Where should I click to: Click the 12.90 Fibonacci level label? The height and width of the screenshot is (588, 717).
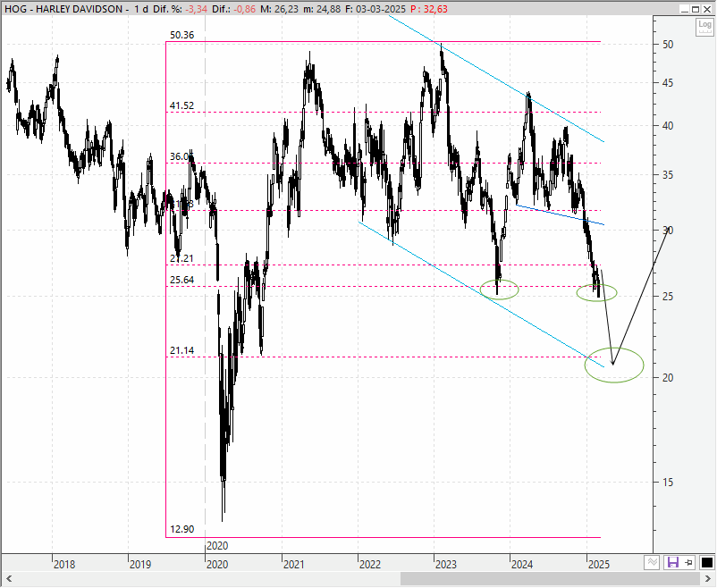[181, 530]
